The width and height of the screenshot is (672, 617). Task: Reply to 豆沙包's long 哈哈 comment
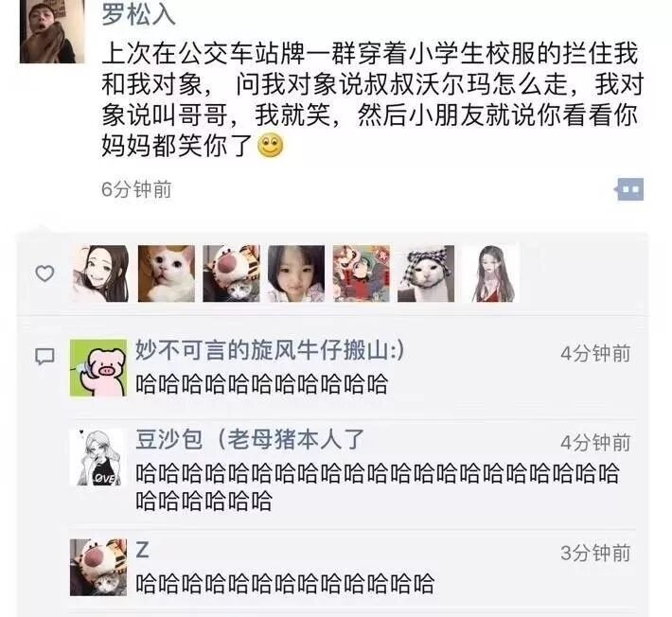377,486
